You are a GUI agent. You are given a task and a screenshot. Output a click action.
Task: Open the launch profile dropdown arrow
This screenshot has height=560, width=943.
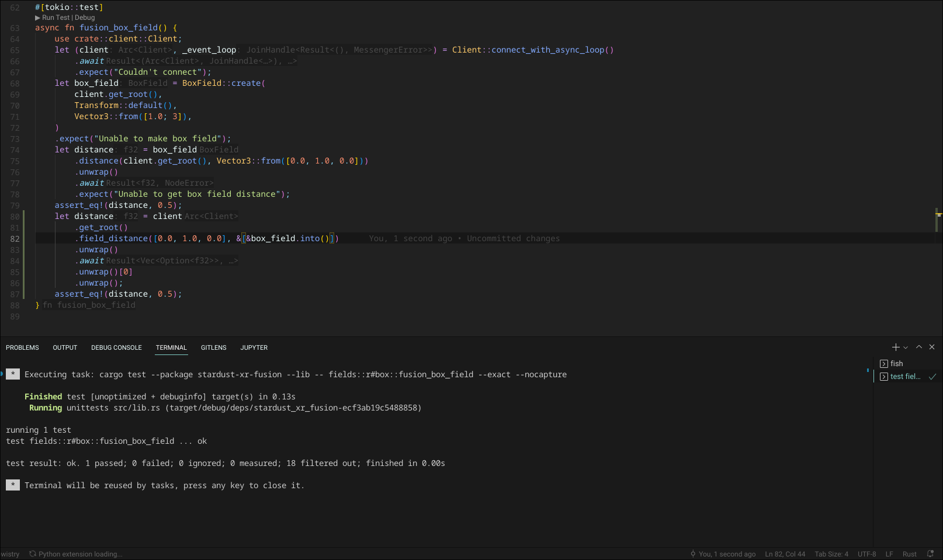[906, 348]
